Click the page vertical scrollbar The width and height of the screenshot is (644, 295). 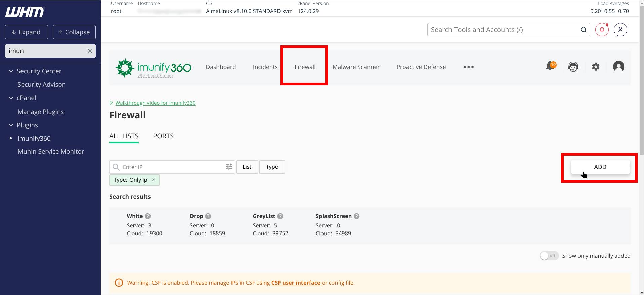(x=641, y=81)
